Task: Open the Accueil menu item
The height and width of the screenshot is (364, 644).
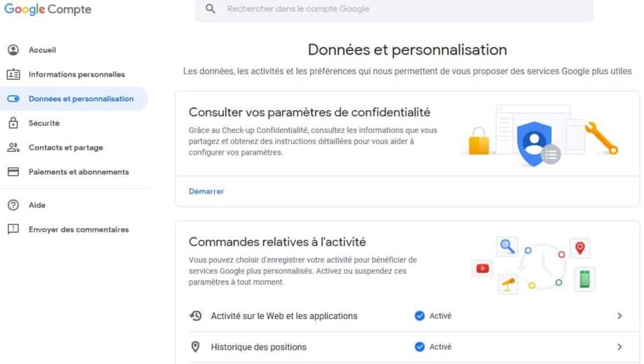Action: [42, 50]
